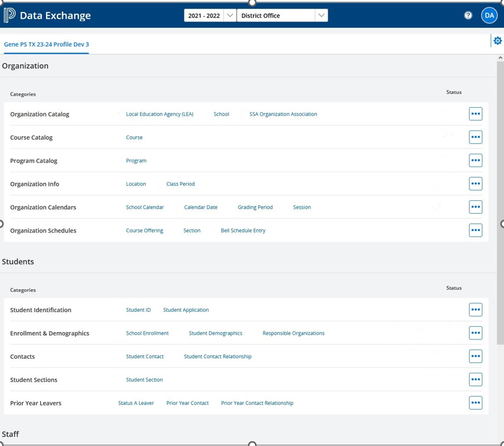Open the status ellipsis for Organization Catalog
This screenshot has width=504, height=446.
(476, 114)
